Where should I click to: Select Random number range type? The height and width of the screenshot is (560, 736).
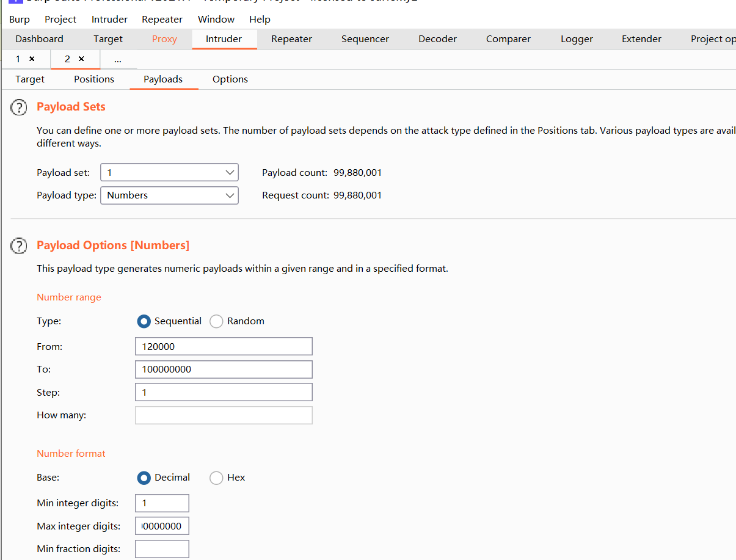tap(216, 321)
